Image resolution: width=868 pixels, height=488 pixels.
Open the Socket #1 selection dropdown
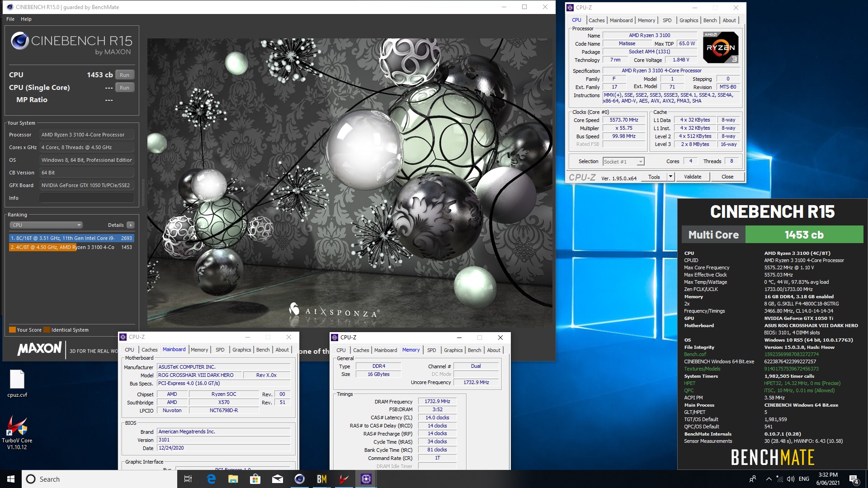[623, 162]
